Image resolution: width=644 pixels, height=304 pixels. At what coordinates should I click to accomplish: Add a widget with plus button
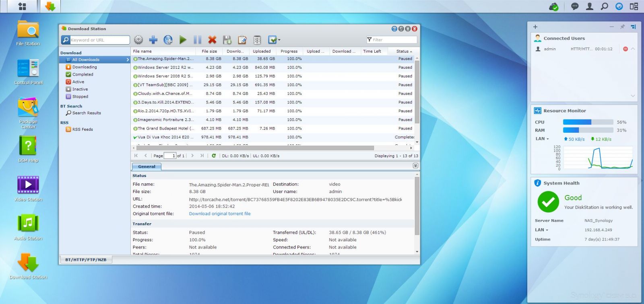tap(535, 27)
